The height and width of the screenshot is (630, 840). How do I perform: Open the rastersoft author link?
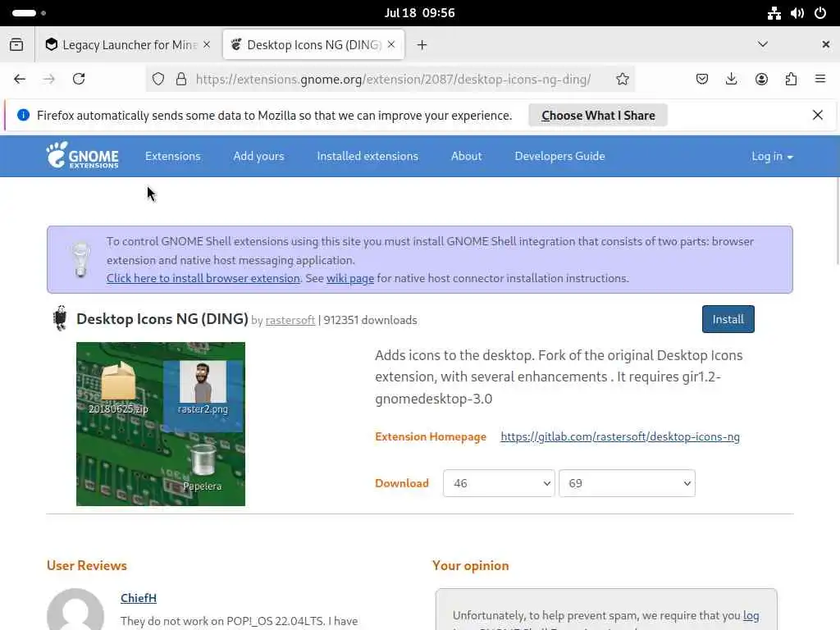click(x=290, y=320)
